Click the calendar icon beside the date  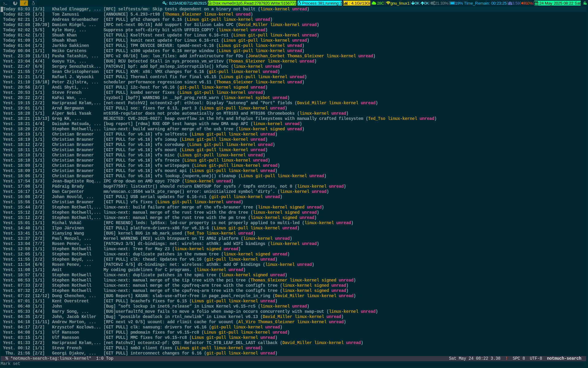(x=536, y=3)
